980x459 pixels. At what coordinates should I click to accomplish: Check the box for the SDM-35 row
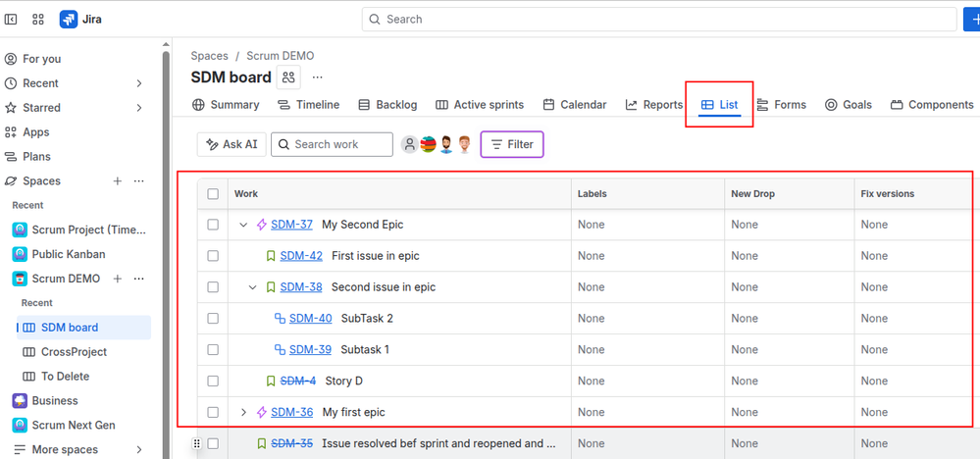[213, 443]
